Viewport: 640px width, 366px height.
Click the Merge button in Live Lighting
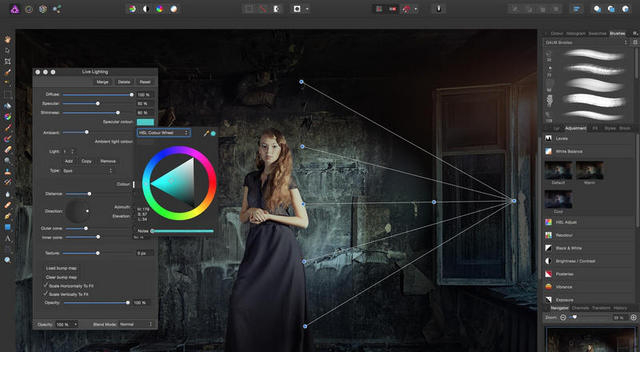click(102, 82)
